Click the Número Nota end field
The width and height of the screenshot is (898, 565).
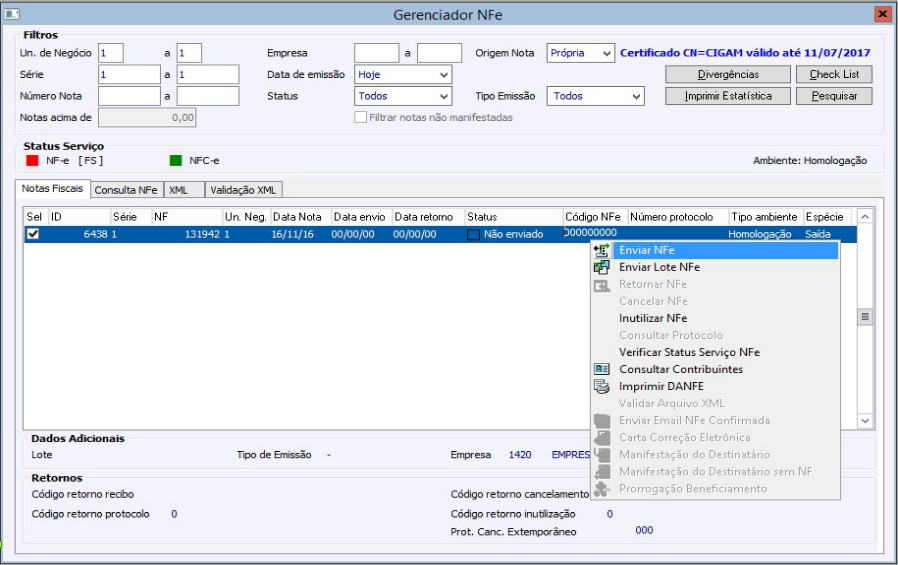(208, 96)
